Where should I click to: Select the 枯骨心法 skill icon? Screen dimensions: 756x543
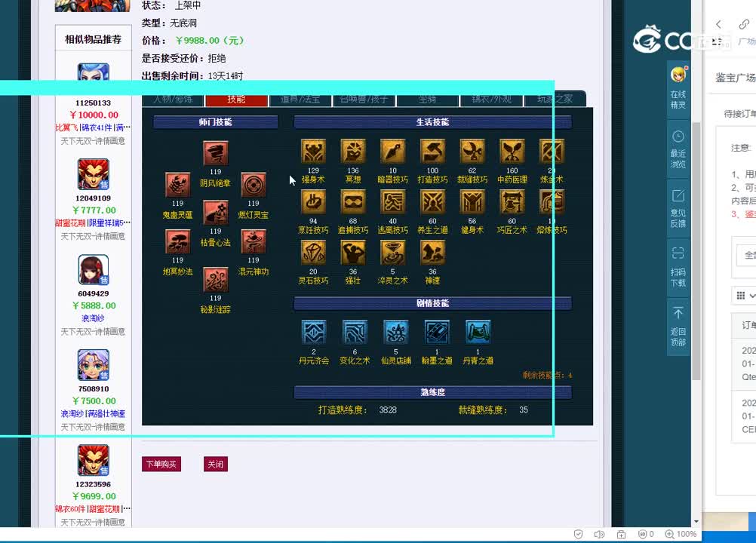point(216,213)
